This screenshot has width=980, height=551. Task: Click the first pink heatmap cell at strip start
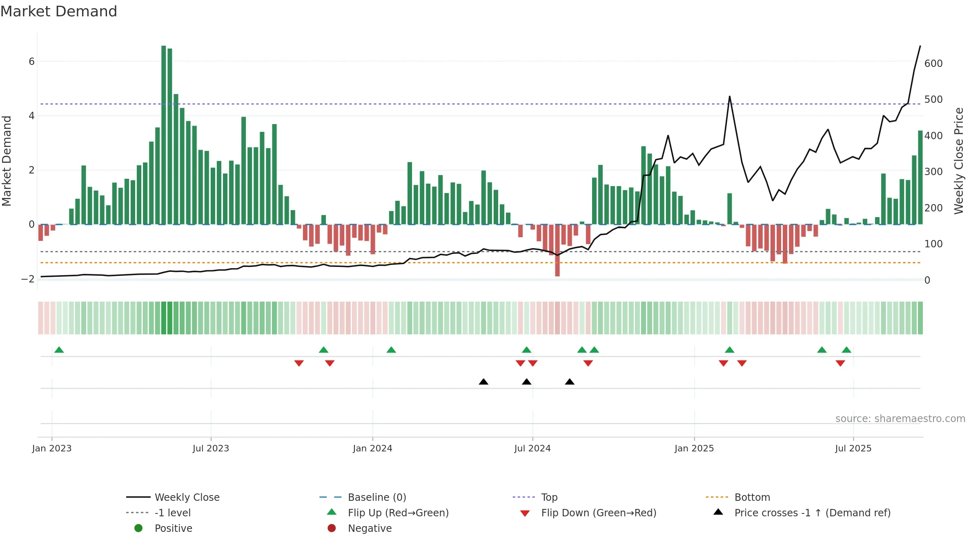(41, 318)
